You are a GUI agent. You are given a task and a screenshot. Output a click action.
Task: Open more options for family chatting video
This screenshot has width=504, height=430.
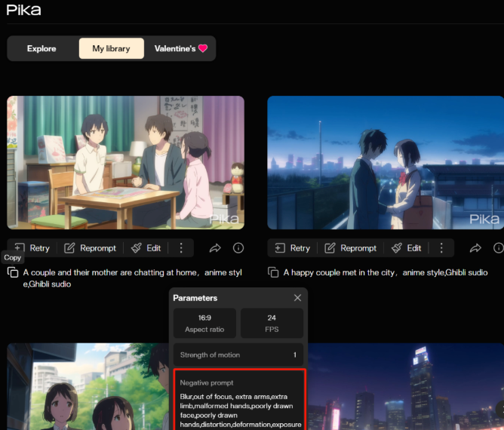click(x=181, y=247)
